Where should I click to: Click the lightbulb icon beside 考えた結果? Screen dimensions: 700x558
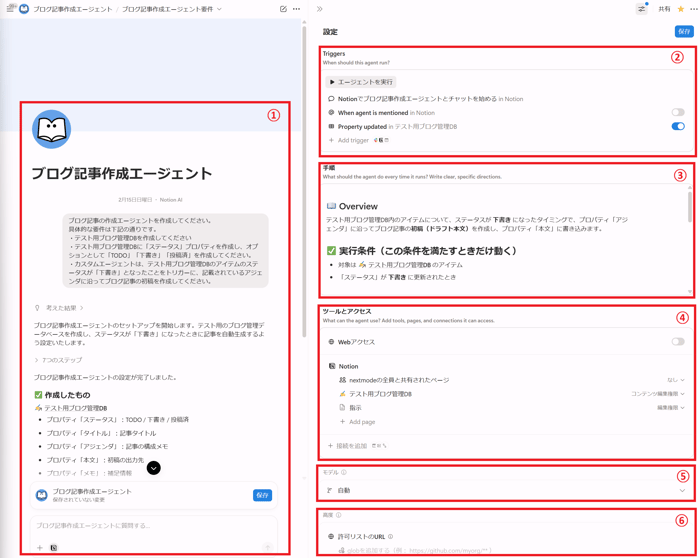(x=38, y=308)
